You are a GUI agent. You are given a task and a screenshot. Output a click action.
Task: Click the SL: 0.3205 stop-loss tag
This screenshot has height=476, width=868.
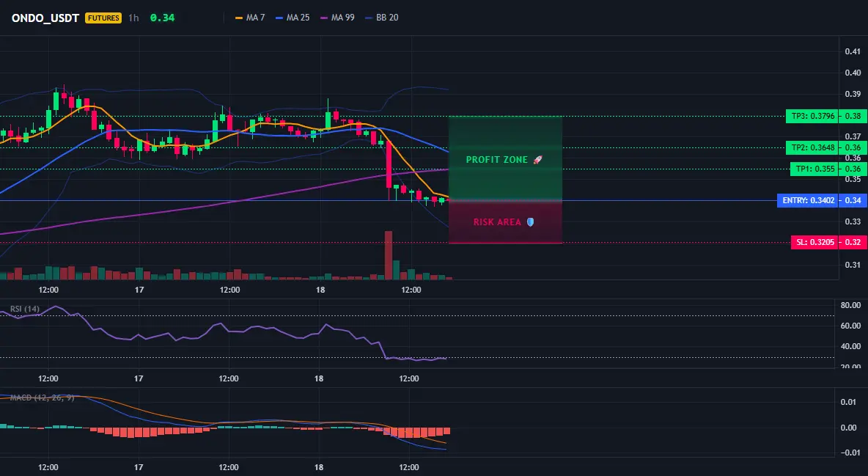coord(814,242)
